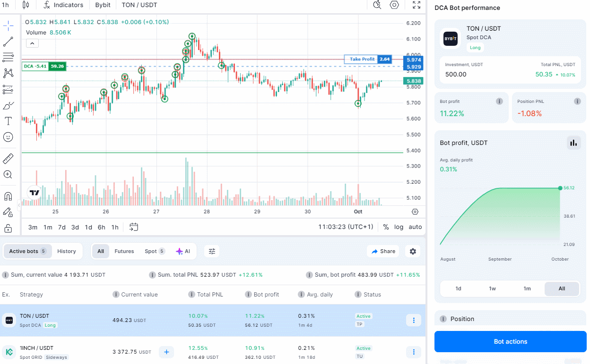Viewport: 590px width, 364px height.
Task: Select the Text annotation tool
Action: coord(8,121)
